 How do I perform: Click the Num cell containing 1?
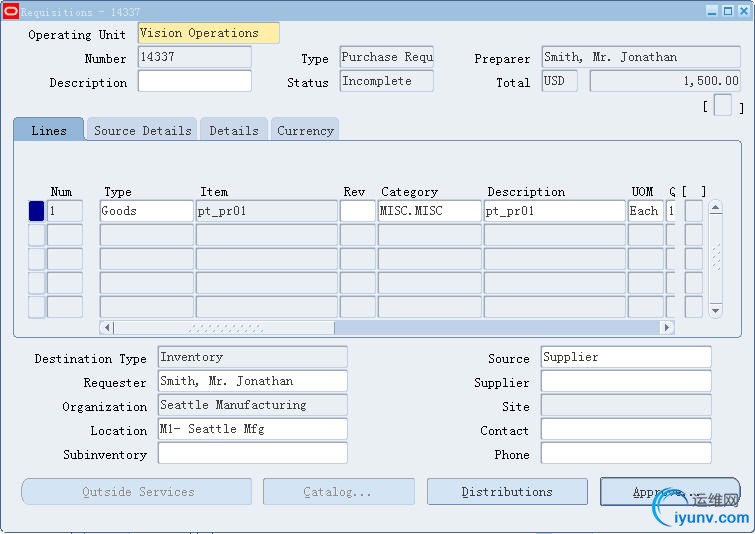tap(65, 211)
